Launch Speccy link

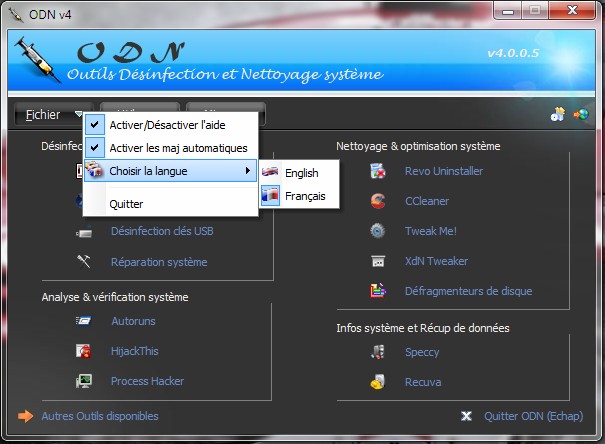pyautogui.click(x=422, y=352)
